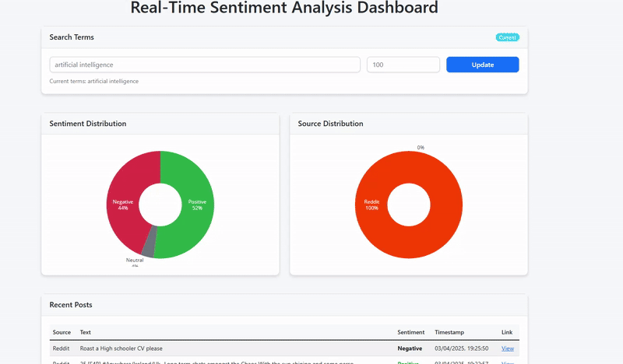
Task: Click 'Roast a High schooler CV please' post text
Action: [x=121, y=348]
